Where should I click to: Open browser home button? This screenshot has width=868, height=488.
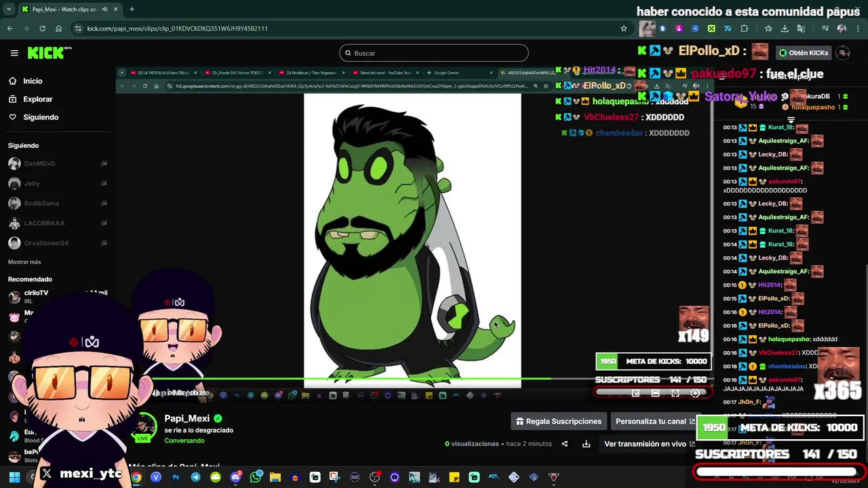(x=58, y=28)
